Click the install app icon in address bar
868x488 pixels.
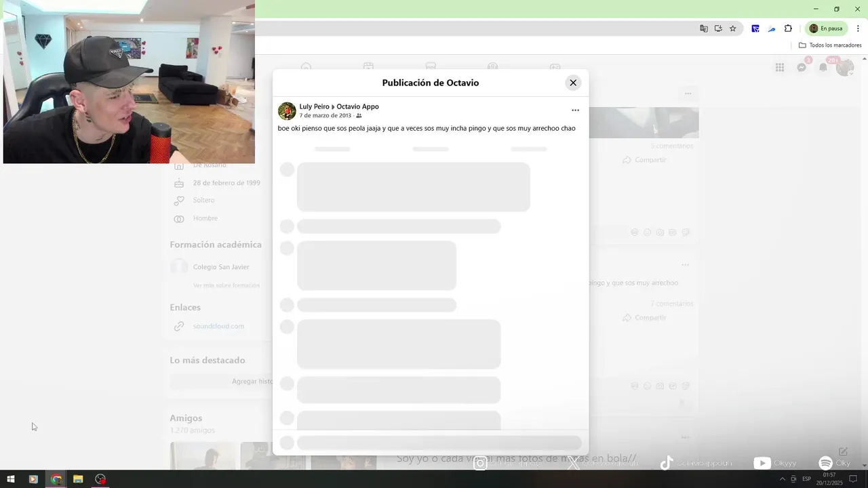point(718,28)
